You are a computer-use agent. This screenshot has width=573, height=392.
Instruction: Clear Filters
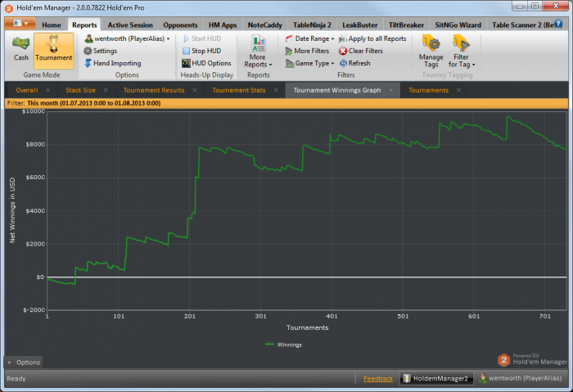click(x=361, y=51)
